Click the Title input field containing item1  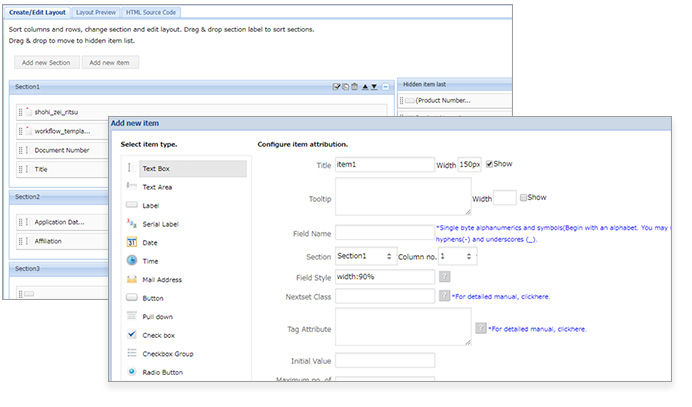(x=384, y=165)
